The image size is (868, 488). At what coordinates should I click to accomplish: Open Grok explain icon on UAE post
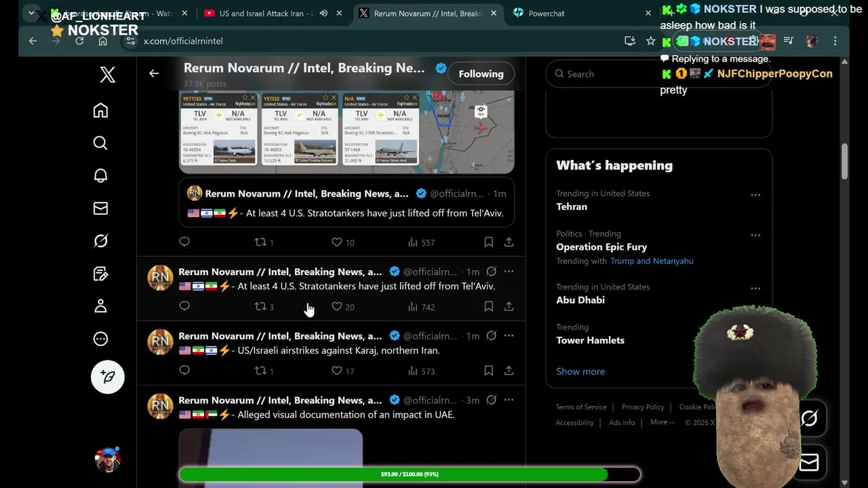pos(491,400)
